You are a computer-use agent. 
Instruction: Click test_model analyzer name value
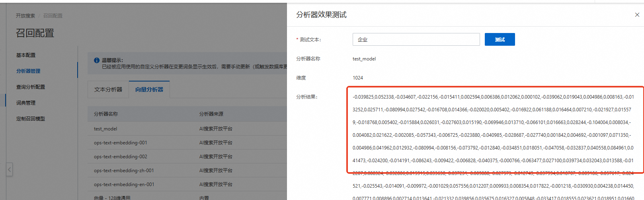(x=364, y=58)
